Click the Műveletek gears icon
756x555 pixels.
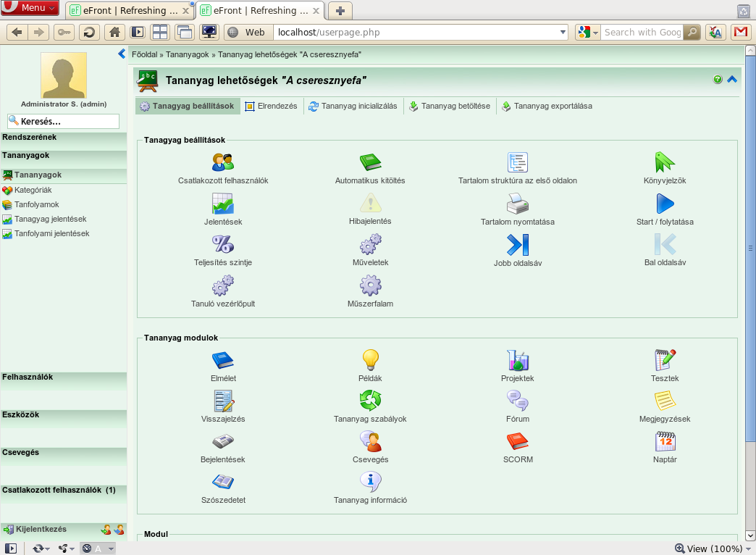pyautogui.click(x=370, y=244)
